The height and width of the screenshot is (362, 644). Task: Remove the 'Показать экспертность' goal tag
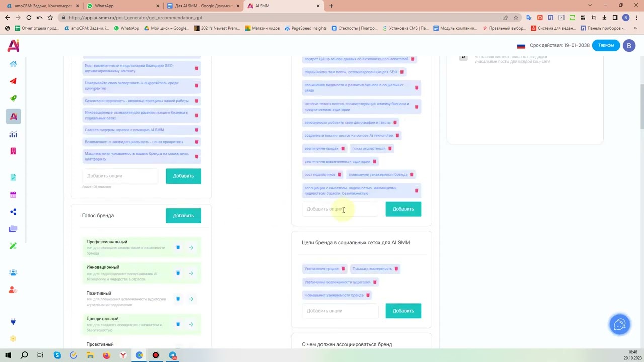[x=396, y=269]
